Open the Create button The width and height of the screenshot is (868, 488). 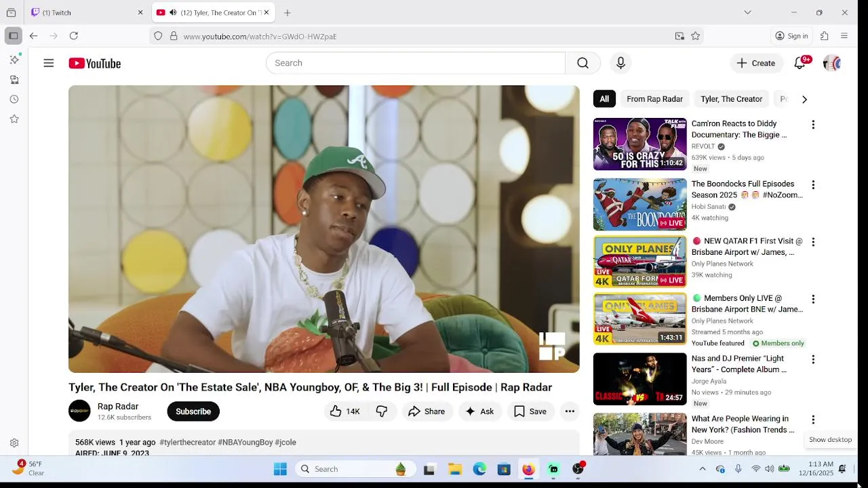(x=756, y=63)
